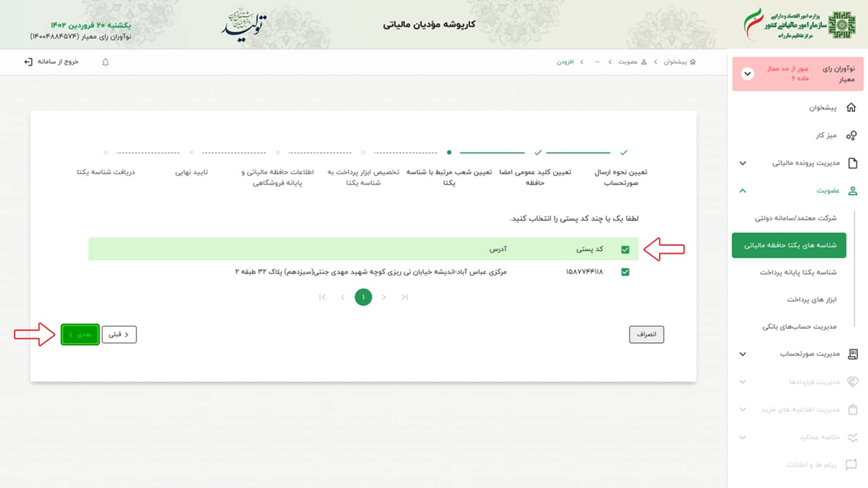This screenshot has width=868, height=488.
Task: Click the 'میز کار' workspace icon
Action: [852, 135]
